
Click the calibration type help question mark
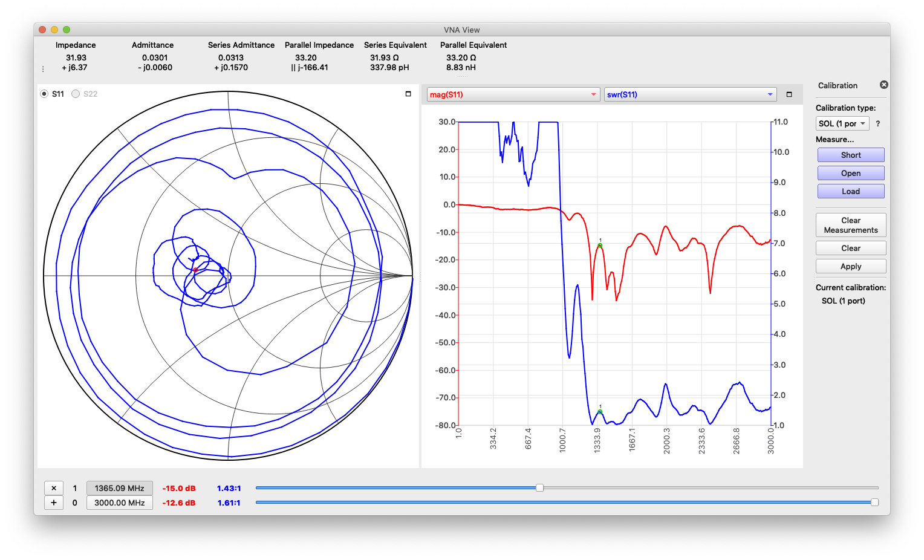878,123
